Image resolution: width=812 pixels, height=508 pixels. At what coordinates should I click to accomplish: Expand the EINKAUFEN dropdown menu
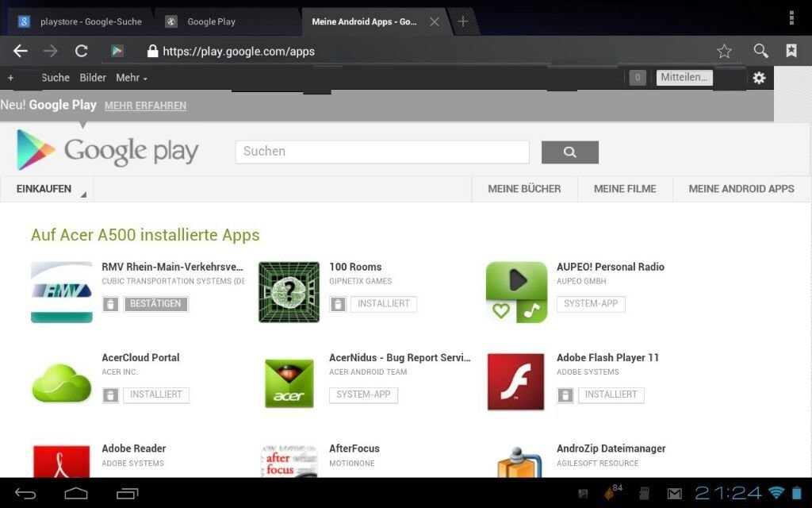click(x=47, y=189)
